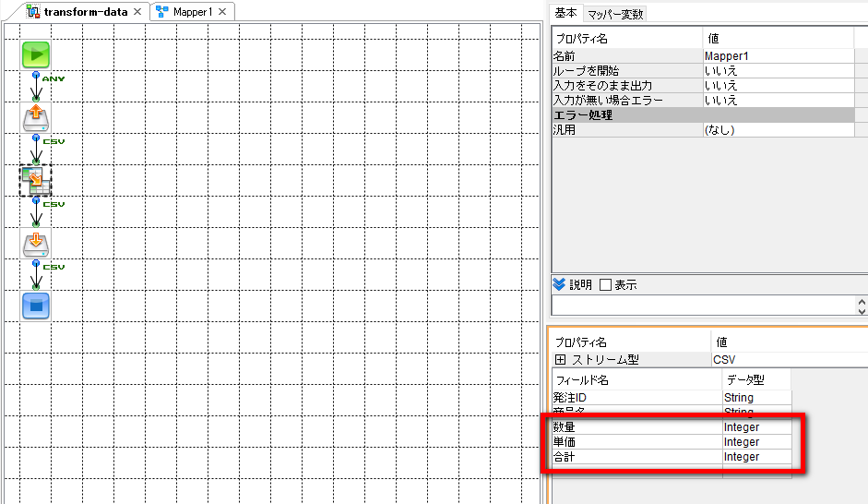The width and height of the screenshot is (868, 504).
Task: Click the upper プロパティ名 column header
Action: pyautogui.click(x=627, y=38)
